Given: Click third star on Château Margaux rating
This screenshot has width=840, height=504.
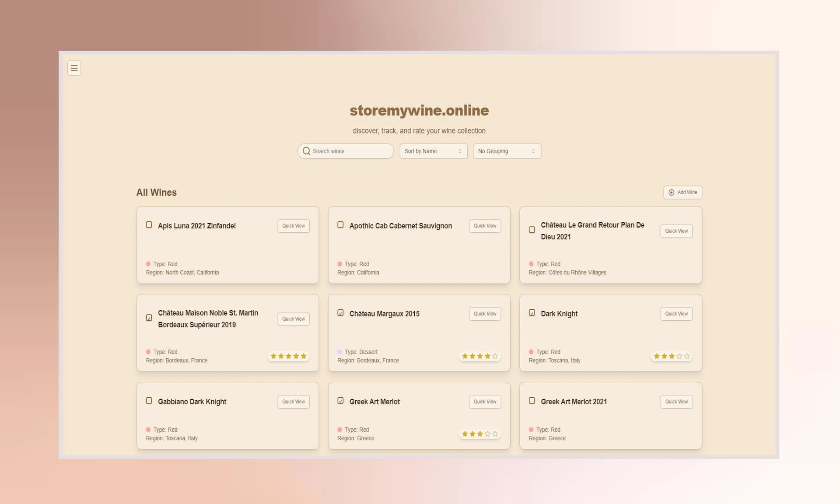Looking at the screenshot, I should (480, 356).
